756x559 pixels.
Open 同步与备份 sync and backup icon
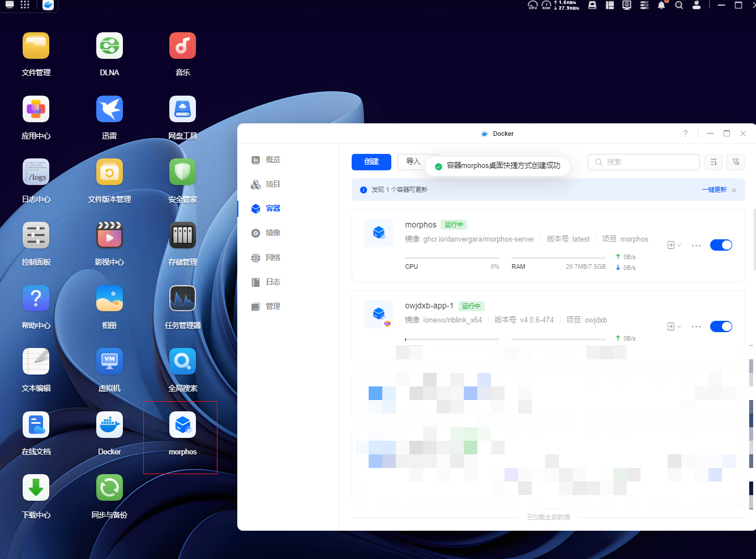coord(109,488)
